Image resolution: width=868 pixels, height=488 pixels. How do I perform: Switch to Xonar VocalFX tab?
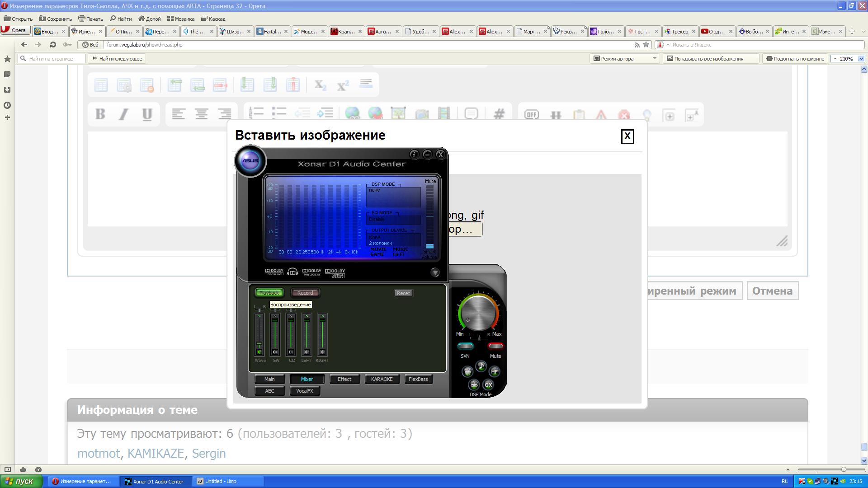tap(305, 391)
